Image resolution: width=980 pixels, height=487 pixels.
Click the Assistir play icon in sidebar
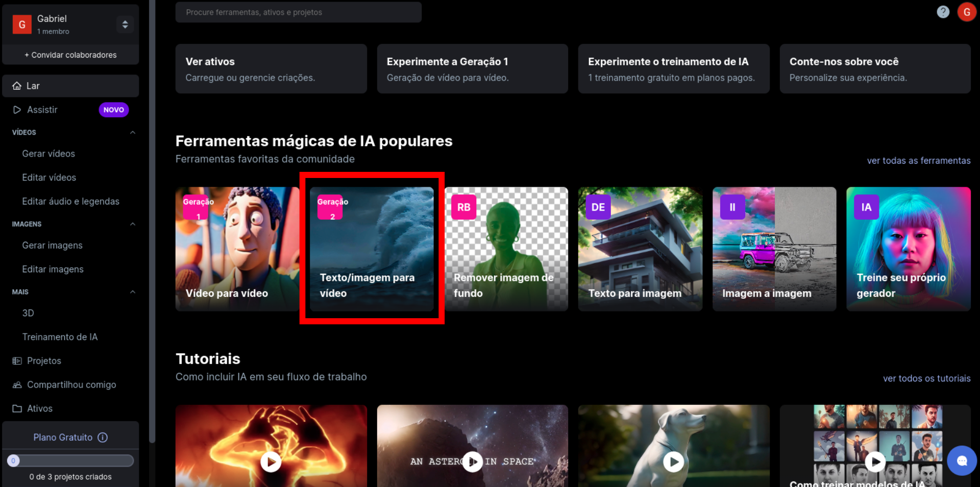(x=17, y=110)
